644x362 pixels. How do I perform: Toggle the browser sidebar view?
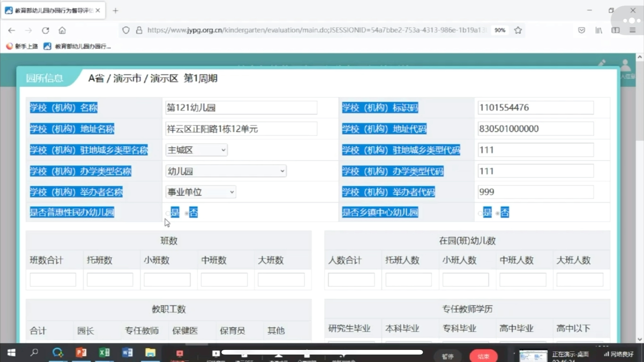point(615,30)
